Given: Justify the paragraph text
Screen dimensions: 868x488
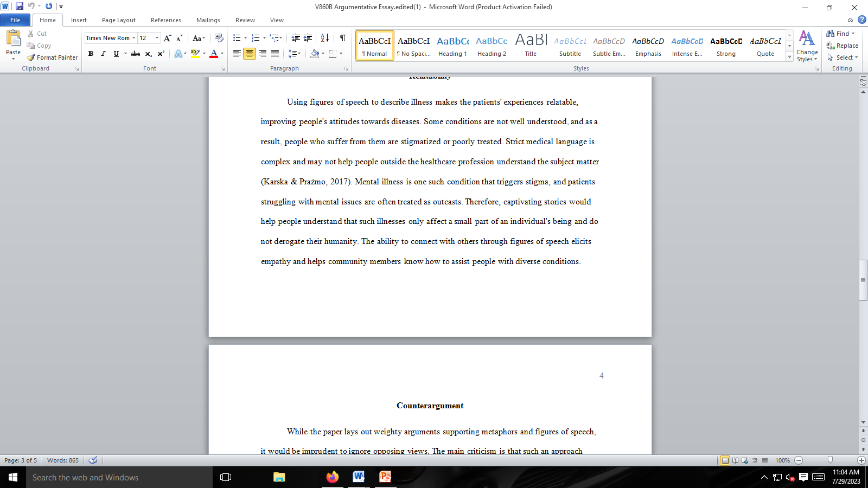Looking at the screenshot, I should (275, 54).
